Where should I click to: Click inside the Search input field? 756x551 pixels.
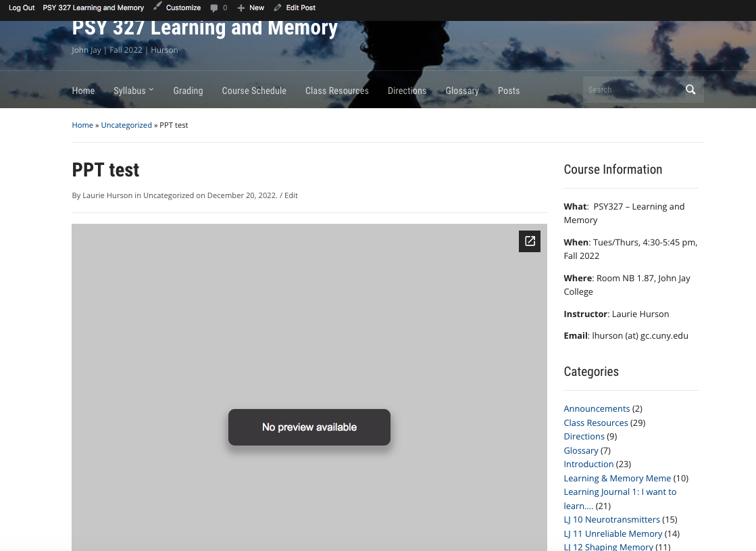pos(632,90)
